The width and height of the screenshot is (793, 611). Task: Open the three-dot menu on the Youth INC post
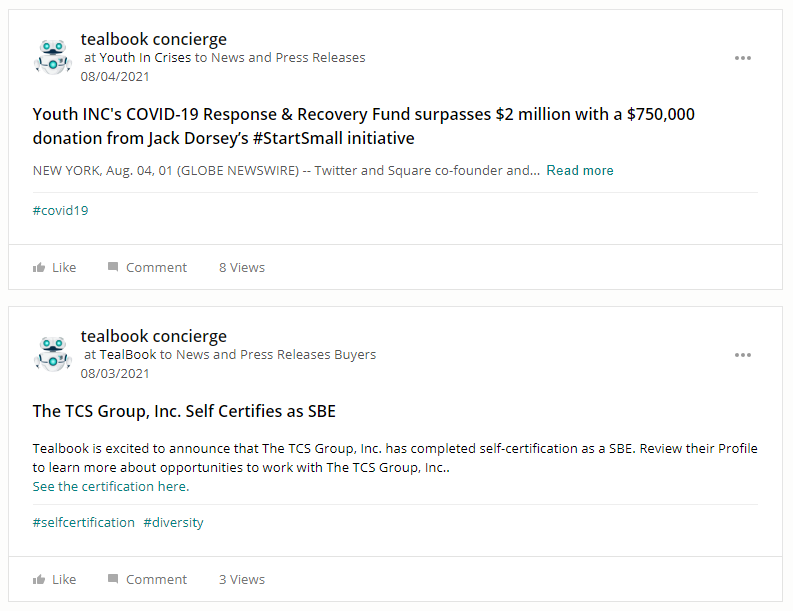coord(742,58)
